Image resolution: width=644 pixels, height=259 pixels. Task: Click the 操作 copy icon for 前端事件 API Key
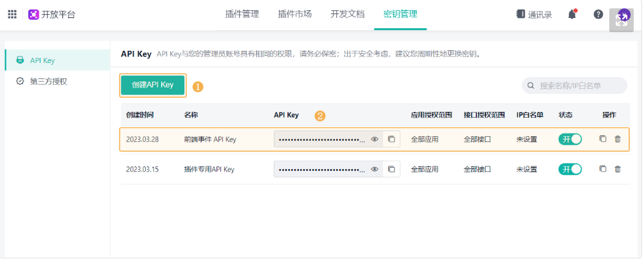[x=603, y=139]
